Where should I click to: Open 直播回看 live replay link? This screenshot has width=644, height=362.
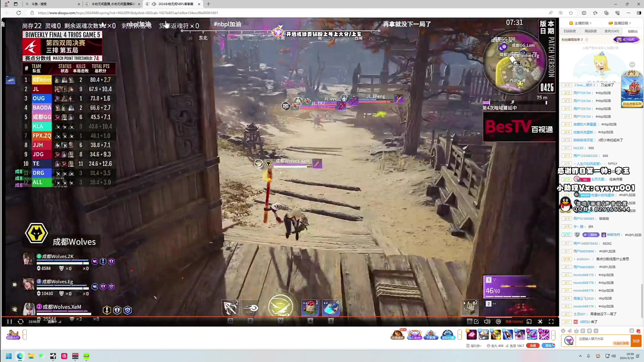click(620, 23)
